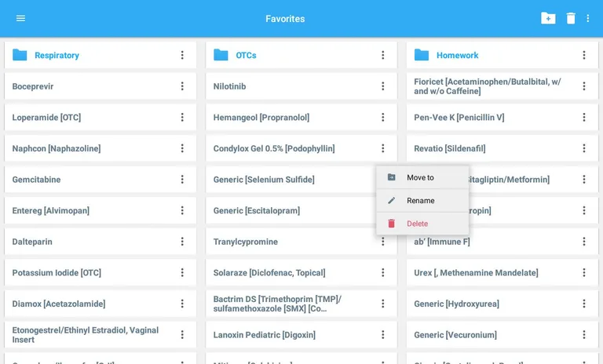Screen dimensions: 603x364
Task: Open options for the OTCs folder
Action: [383, 55]
